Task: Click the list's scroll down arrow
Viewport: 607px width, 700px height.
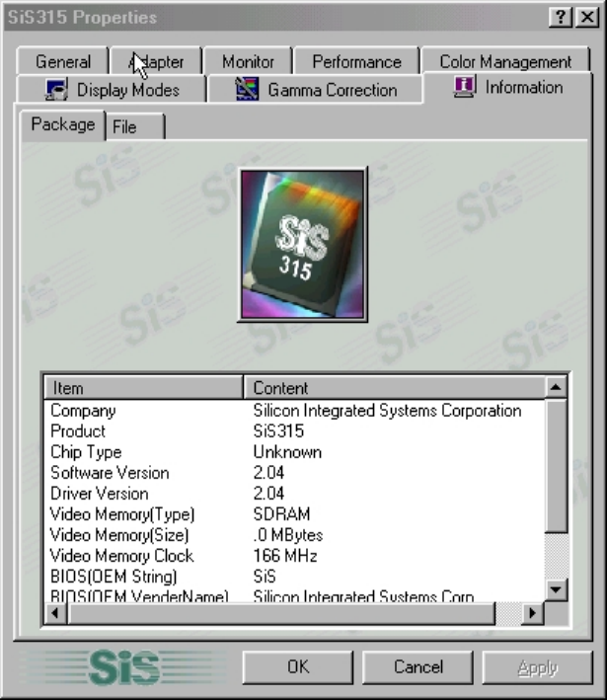Action: 556,589
